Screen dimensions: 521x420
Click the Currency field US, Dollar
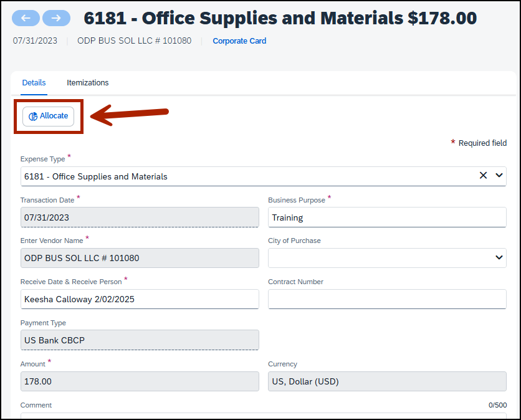[x=387, y=381]
